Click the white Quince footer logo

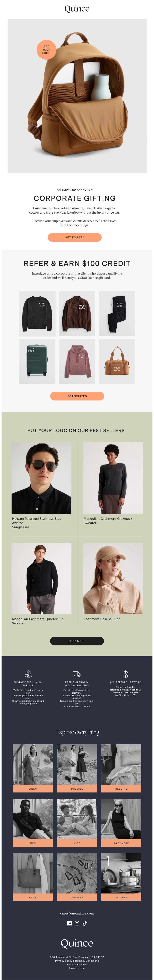coord(77,943)
